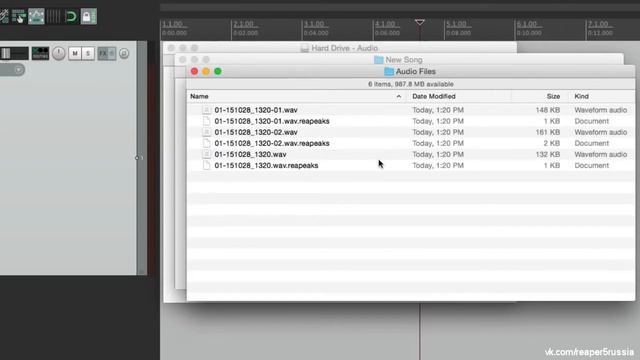Click the document icon of 01-151028_1320-01.wav.reapeaks

207,121
